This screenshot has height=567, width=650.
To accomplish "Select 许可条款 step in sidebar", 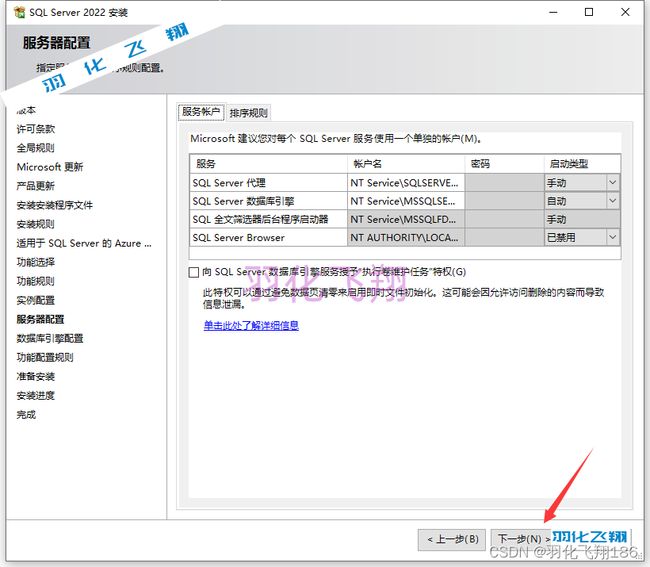I will pyautogui.click(x=36, y=129).
